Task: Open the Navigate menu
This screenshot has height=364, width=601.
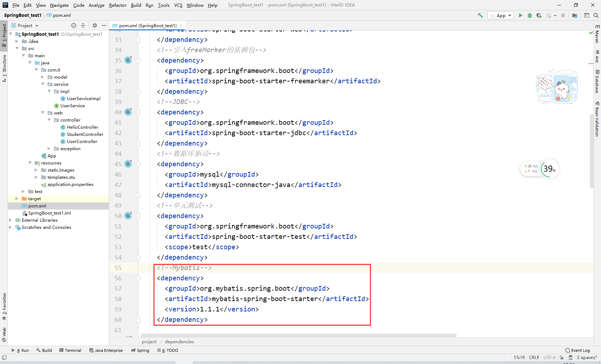Action: [x=59, y=5]
